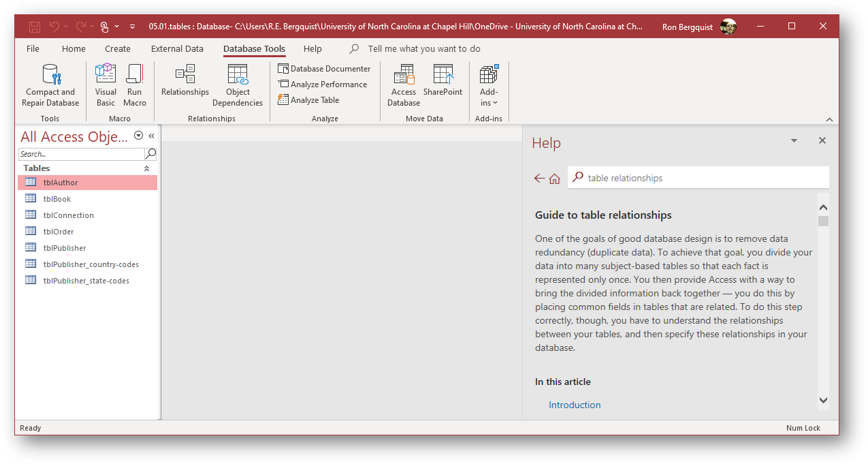
Task: Collapse the navigation pane with shutter button
Action: click(151, 136)
